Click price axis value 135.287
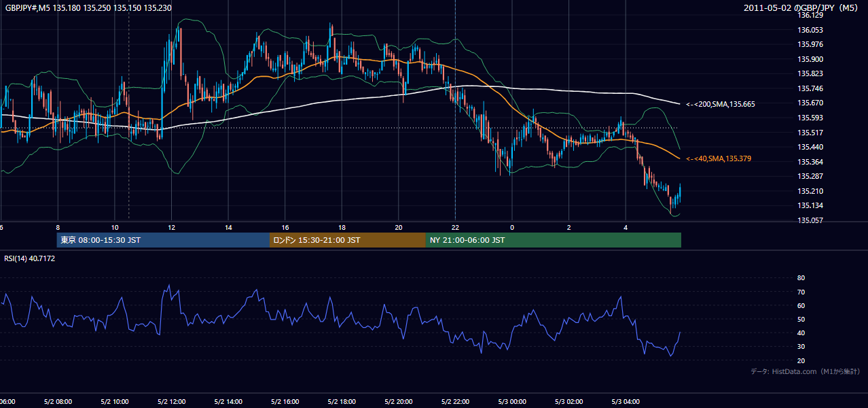The width and height of the screenshot is (868, 408). (810, 176)
